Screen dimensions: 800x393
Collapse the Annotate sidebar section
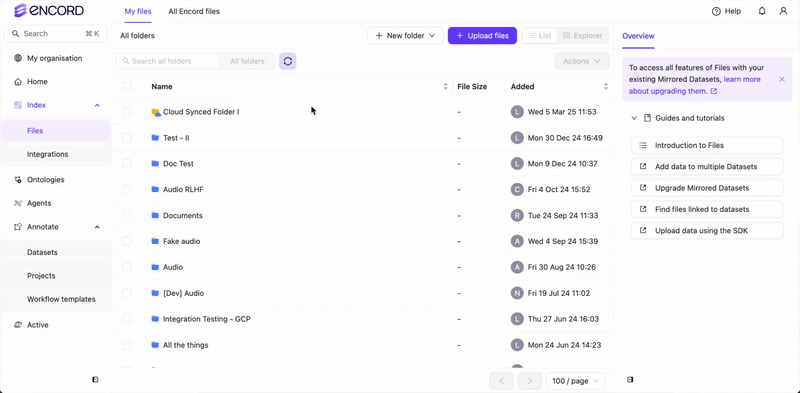click(97, 227)
